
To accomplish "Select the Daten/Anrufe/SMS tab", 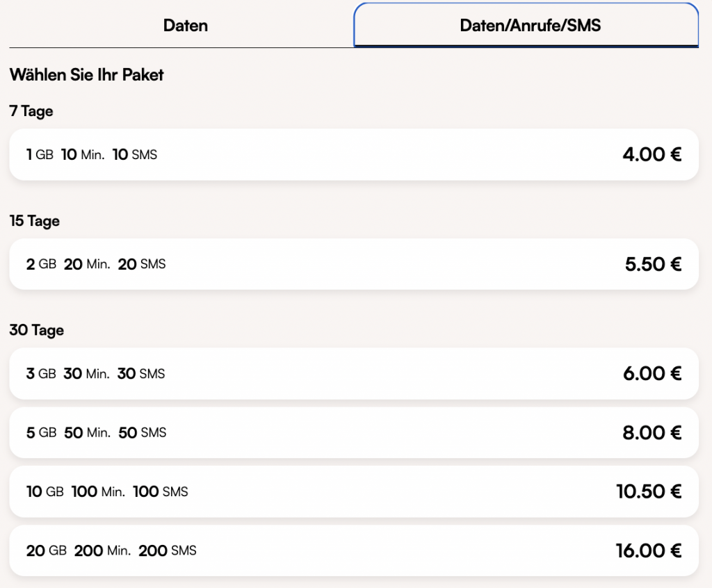I will tap(530, 26).
